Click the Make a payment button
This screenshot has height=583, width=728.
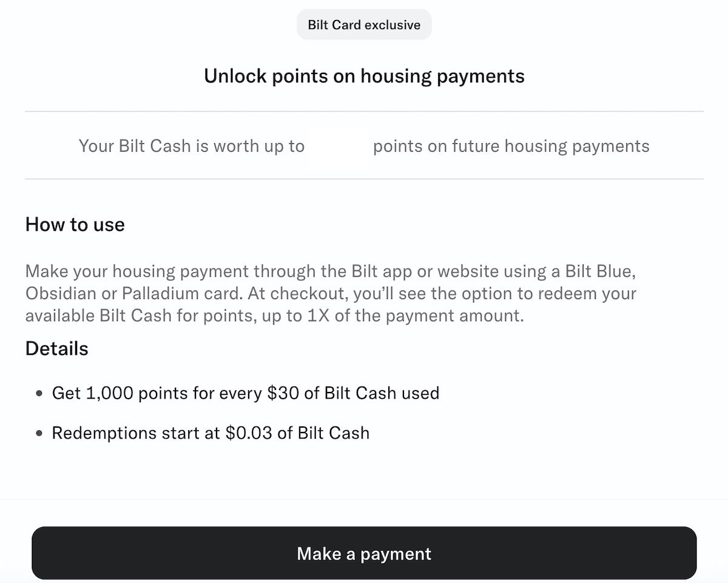click(x=364, y=553)
